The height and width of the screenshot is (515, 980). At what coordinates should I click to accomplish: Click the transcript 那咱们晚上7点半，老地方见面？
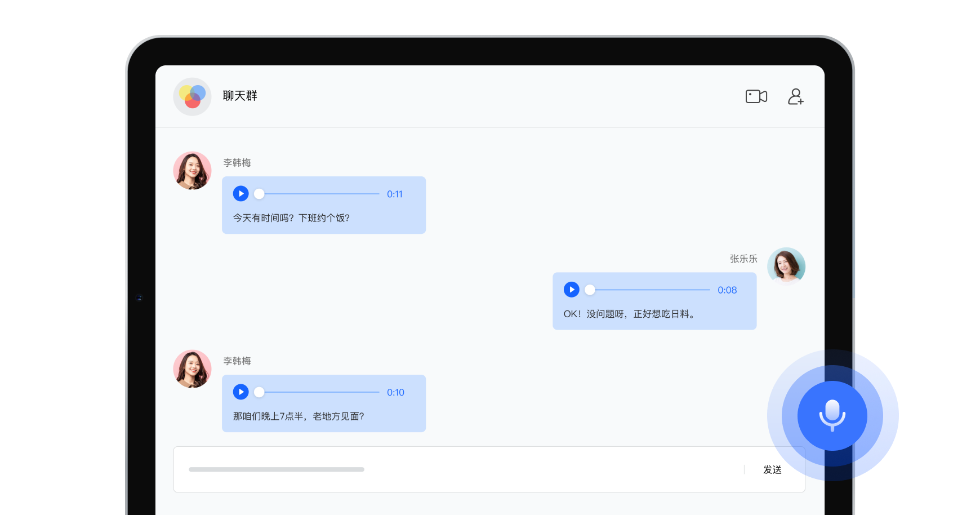coord(299,416)
